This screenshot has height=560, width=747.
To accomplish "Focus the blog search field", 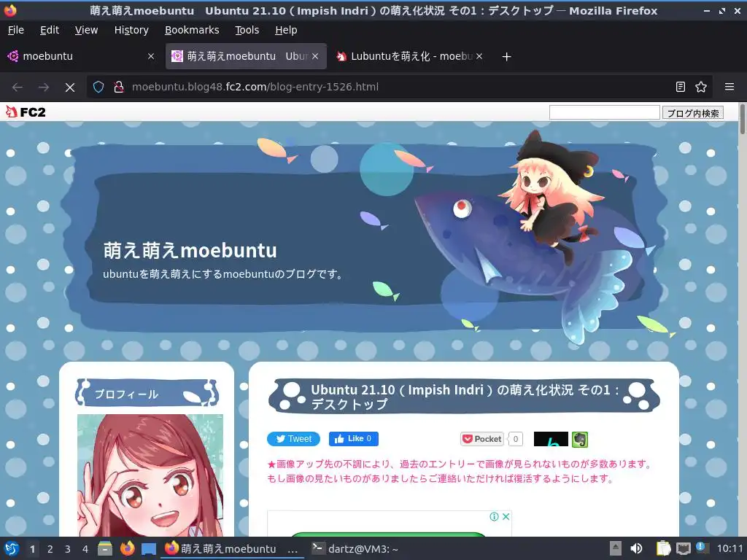I will (604, 112).
